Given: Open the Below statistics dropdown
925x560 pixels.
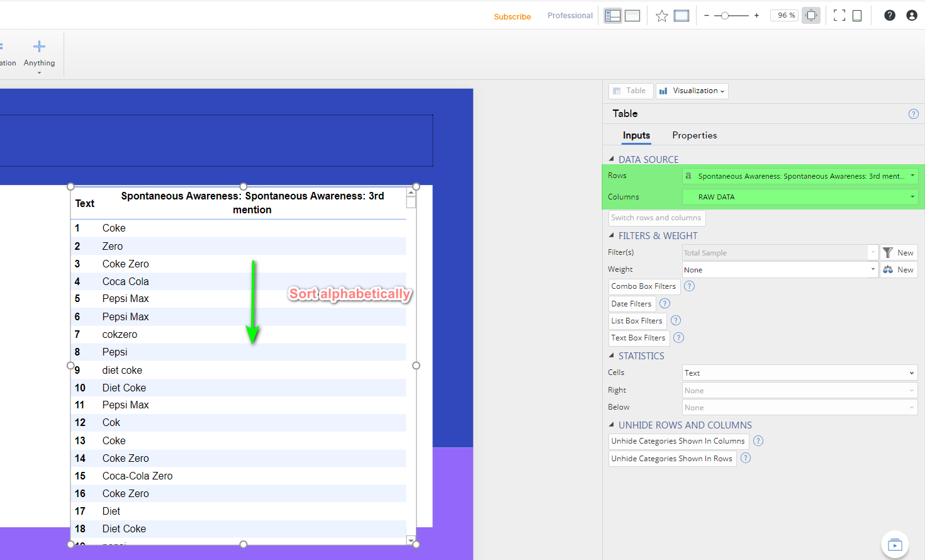Looking at the screenshot, I should tap(800, 408).
